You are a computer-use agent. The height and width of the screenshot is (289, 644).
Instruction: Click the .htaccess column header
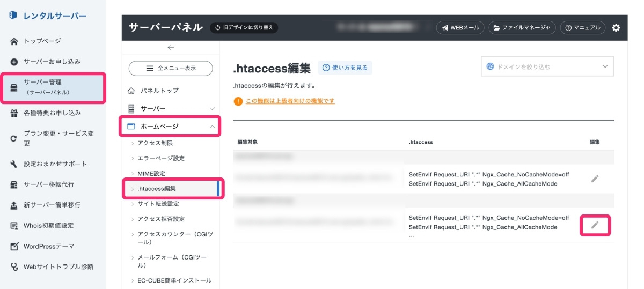click(x=421, y=142)
